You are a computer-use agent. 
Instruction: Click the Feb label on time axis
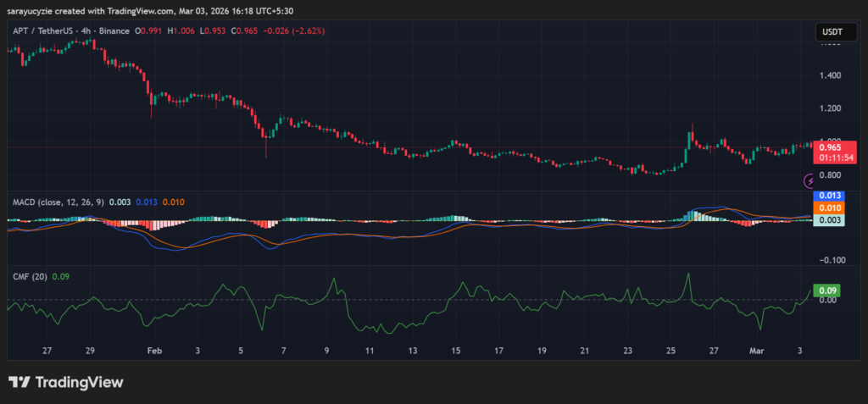[x=153, y=350]
